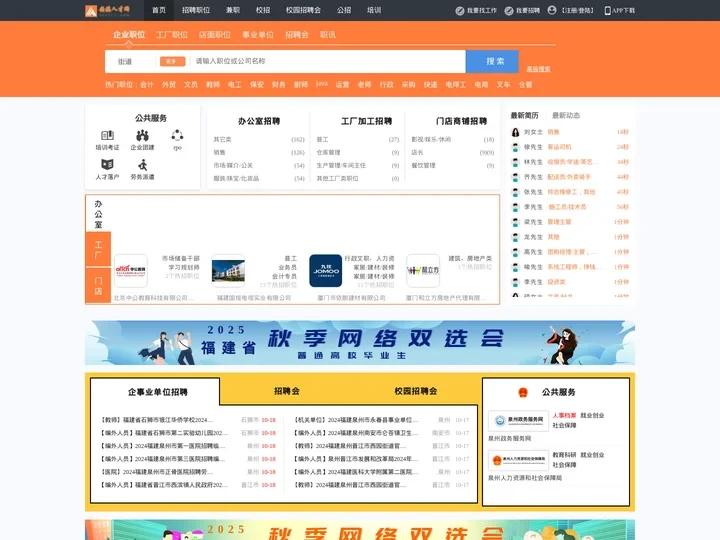This screenshot has width=720, height=540.
Task: Click the job keyword search input field
Action: click(x=328, y=62)
